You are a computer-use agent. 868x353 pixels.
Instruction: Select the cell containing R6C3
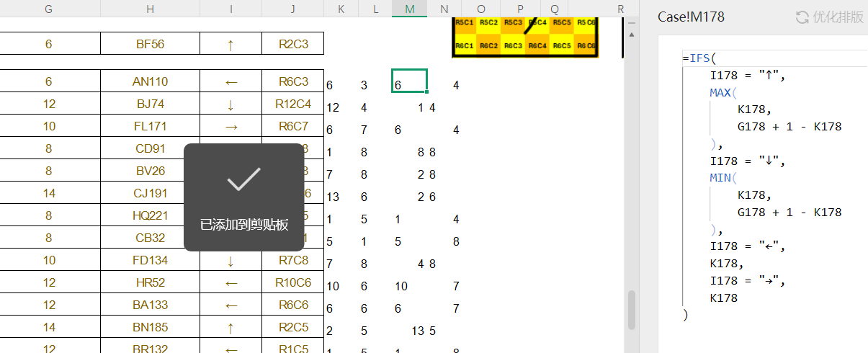293,81
